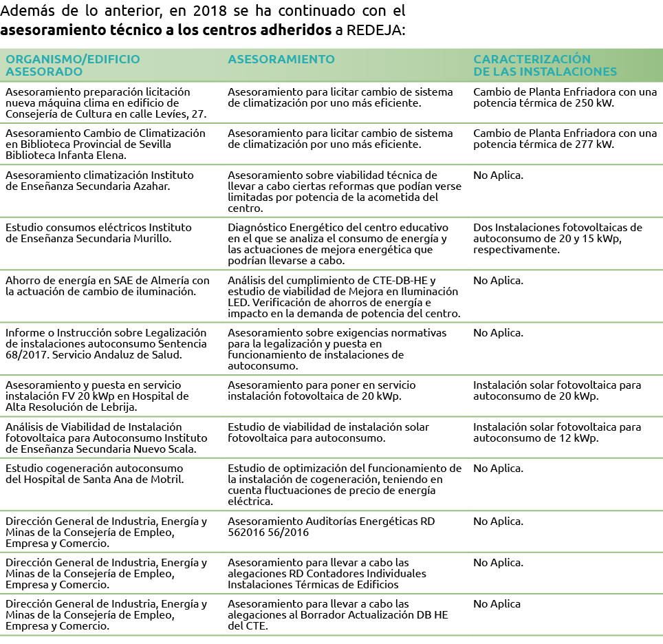Select the bold 'asesoramiento técnico' heading text
This screenshot has height=644, width=663.
[165, 31]
